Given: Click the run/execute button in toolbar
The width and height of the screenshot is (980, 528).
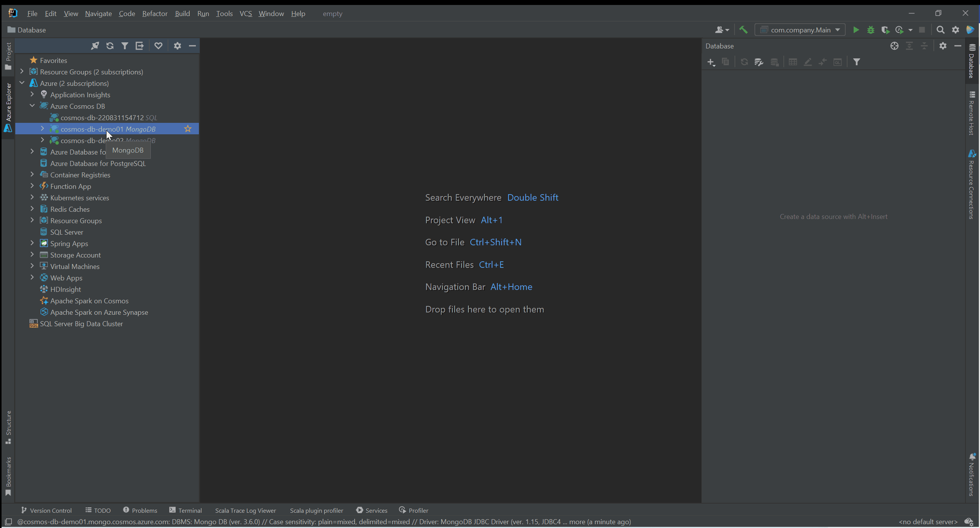Looking at the screenshot, I should click(856, 30).
